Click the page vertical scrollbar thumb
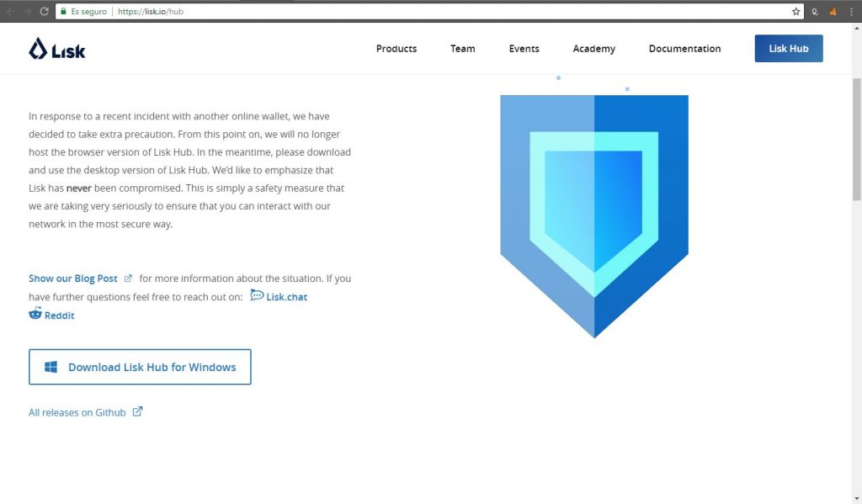 [856, 140]
